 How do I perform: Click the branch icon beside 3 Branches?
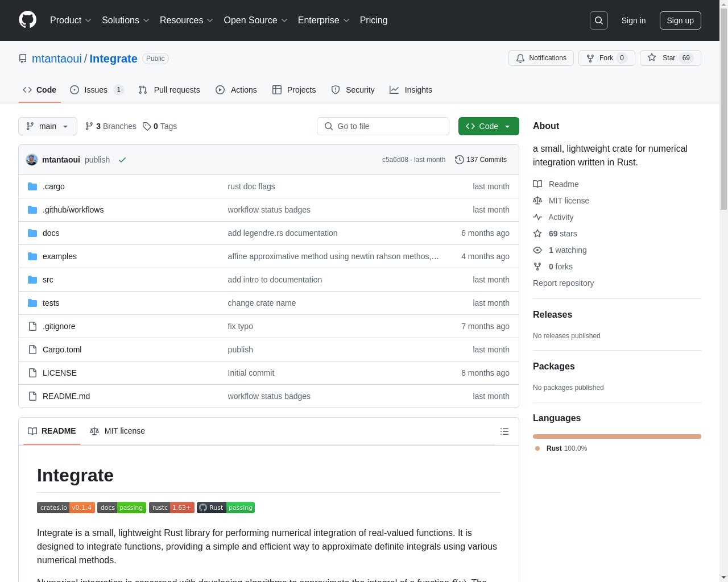(89, 126)
